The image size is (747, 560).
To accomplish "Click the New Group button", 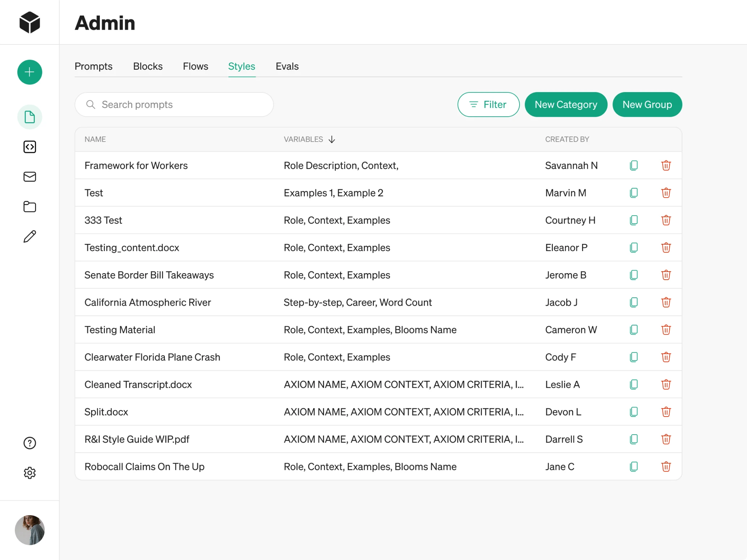I will tap(647, 104).
